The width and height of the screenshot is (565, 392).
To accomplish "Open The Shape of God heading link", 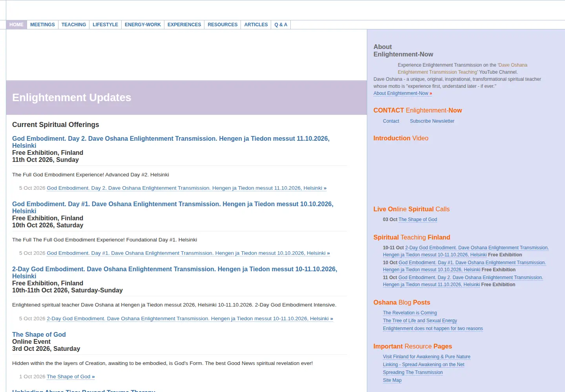I will click(39, 334).
